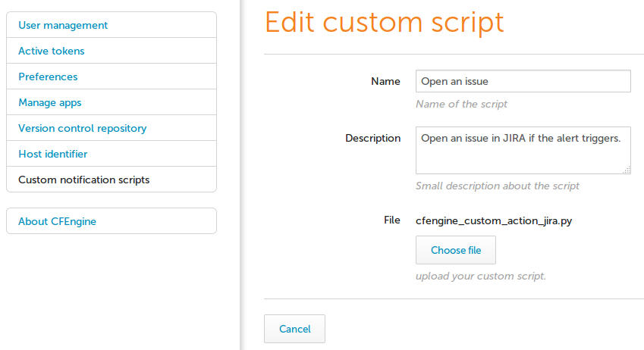Click the 'upload your custom script' hint
The image size is (644, 350).
click(480, 276)
